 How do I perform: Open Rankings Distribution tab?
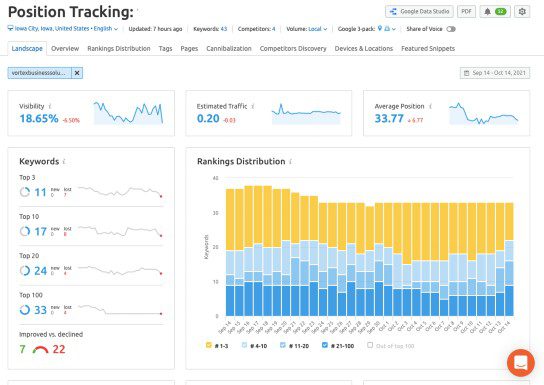coord(119,49)
